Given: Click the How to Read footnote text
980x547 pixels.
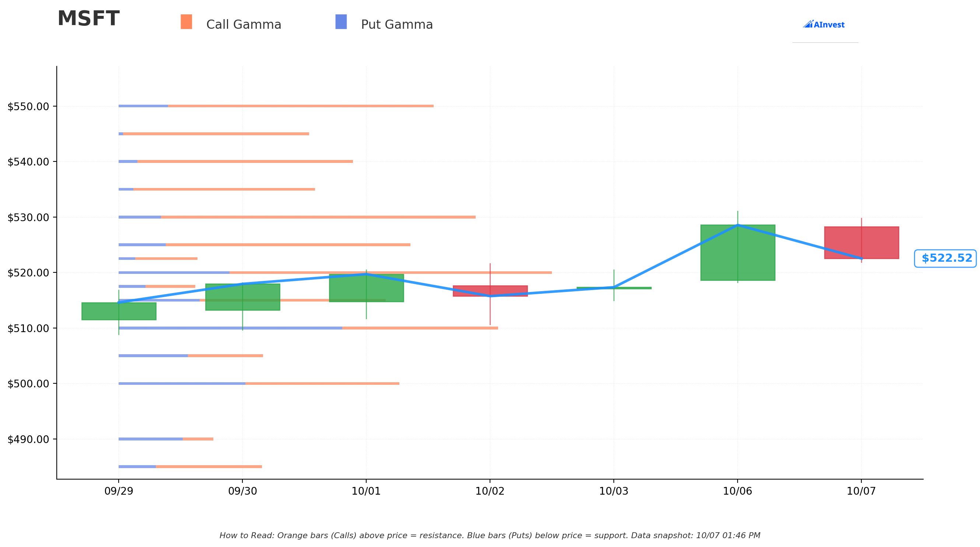Looking at the screenshot, I should coord(490,536).
